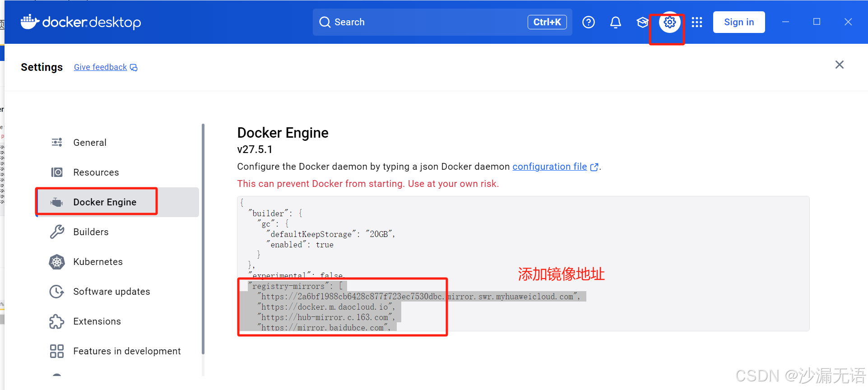The image size is (868, 390).
Task: Click the v27.5.1 version text
Action: tap(255, 149)
